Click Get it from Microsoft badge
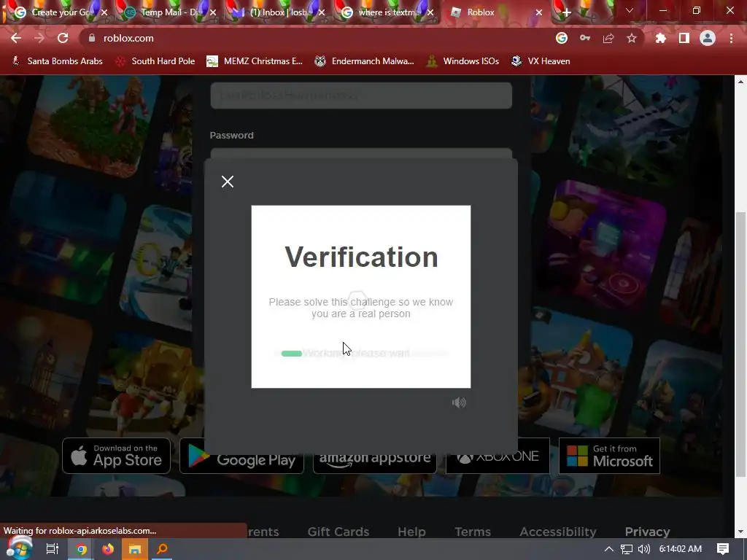 (x=609, y=456)
